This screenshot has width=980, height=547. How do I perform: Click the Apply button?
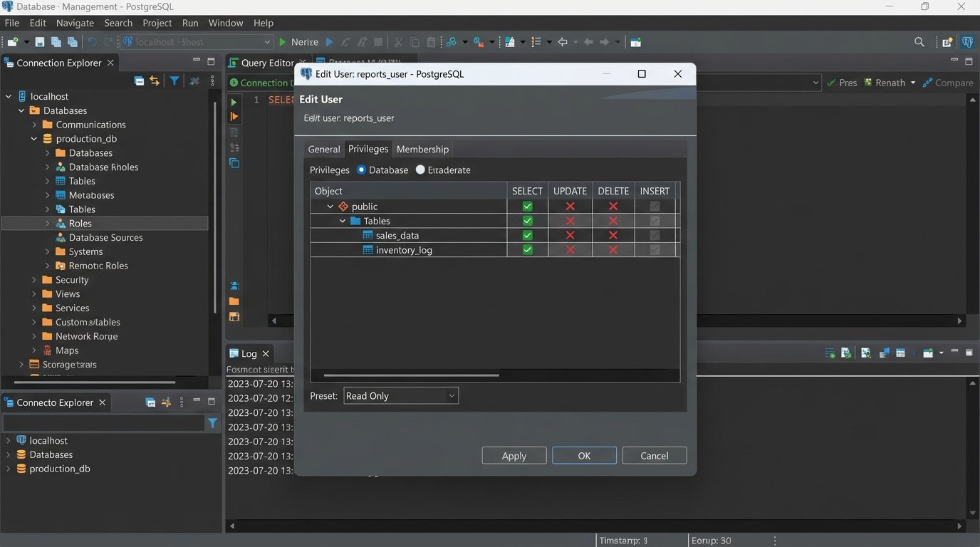pos(514,455)
